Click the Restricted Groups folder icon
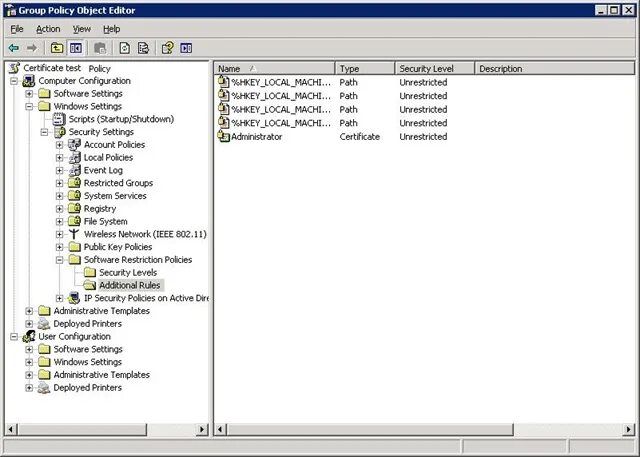Viewport: 640px width, 457px height. [74, 183]
